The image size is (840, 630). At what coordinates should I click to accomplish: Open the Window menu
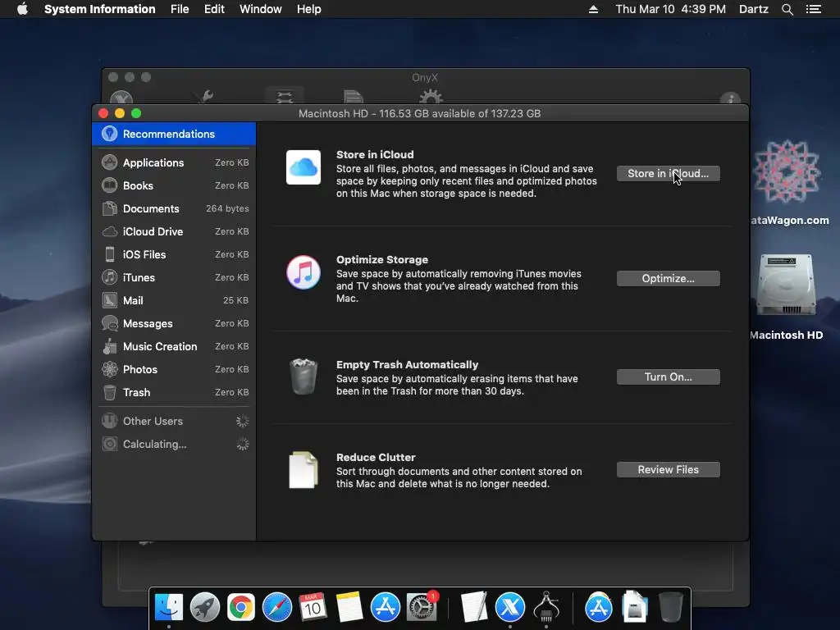(x=260, y=9)
